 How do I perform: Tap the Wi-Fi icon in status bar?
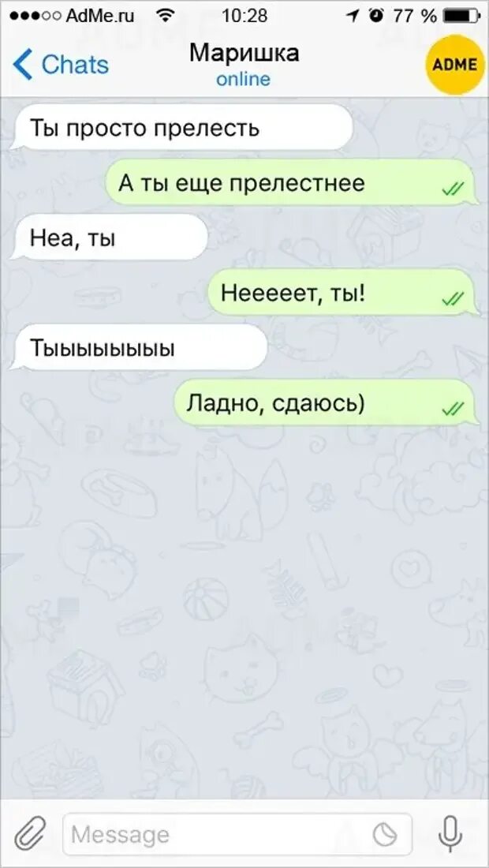click(164, 16)
